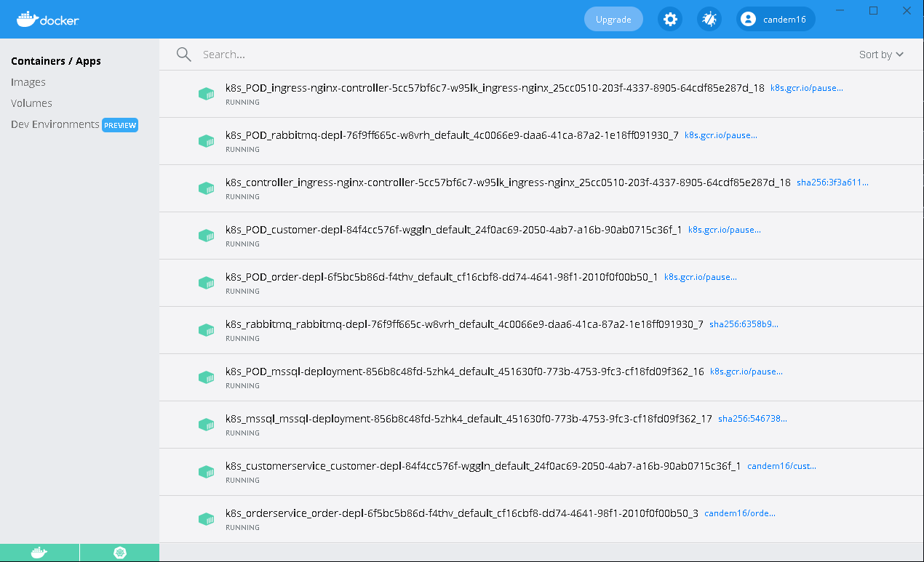Screen dimensions: 924x562
Task: Click the Docker engine status whale icon
Action: click(39, 553)
